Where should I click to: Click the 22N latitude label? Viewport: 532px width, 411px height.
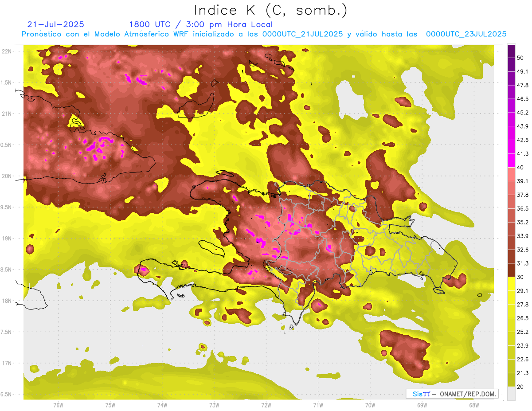point(7,51)
